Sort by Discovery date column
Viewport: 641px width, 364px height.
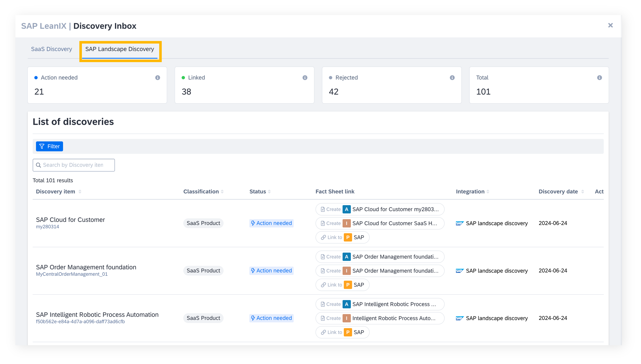pyautogui.click(x=583, y=191)
